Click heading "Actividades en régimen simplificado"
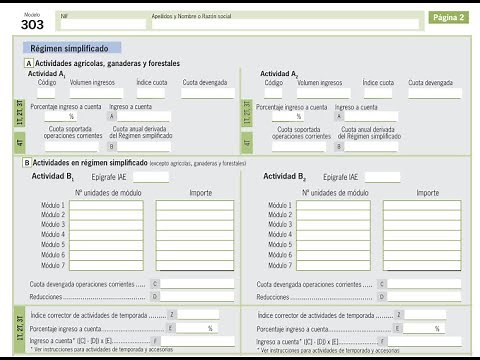 [x=90, y=163]
